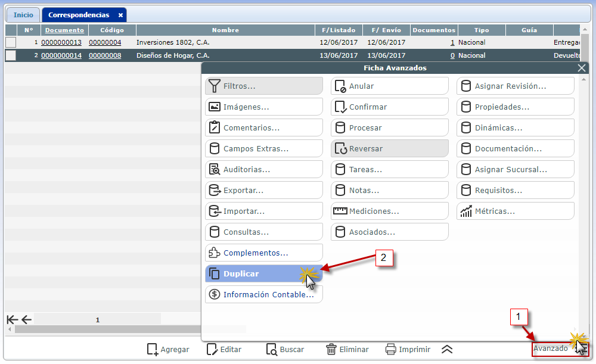This screenshot has width=596, height=364.
Task: Open the Filtros funnel option
Action: pyautogui.click(x=264, y=86)
